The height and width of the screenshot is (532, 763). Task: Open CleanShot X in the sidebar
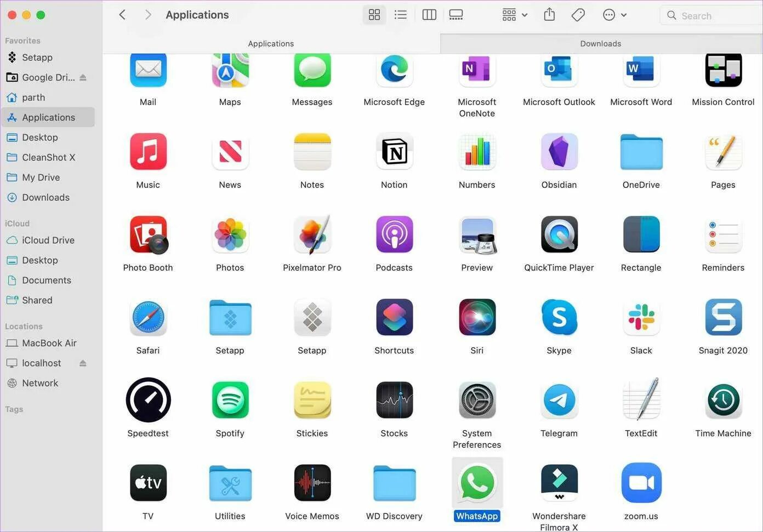[47, 157]
